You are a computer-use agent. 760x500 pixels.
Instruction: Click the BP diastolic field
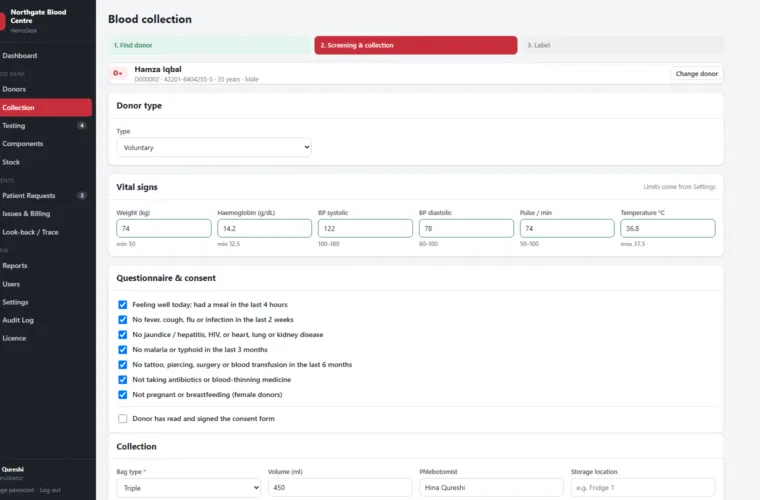click(466, 228)
